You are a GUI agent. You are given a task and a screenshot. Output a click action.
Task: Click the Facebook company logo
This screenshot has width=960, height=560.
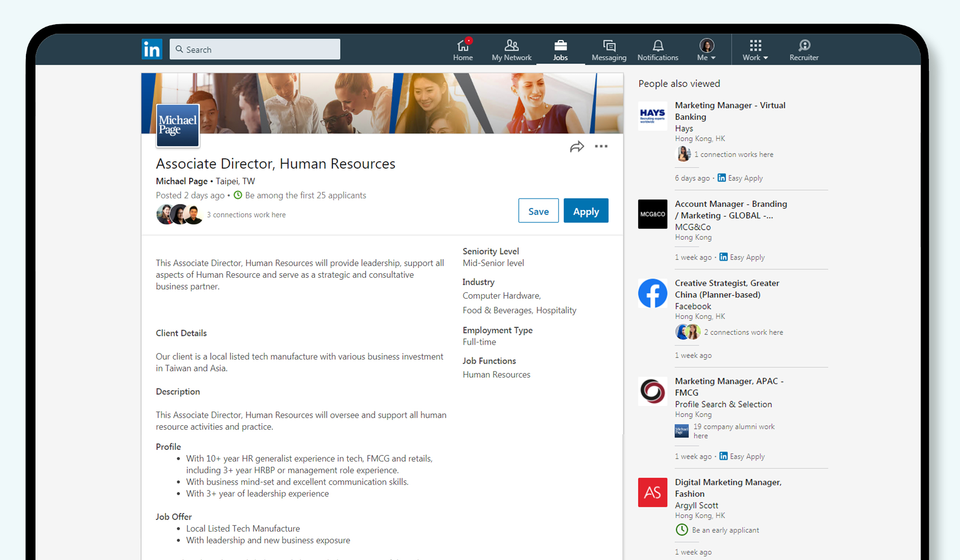click(x=653, y=293)
